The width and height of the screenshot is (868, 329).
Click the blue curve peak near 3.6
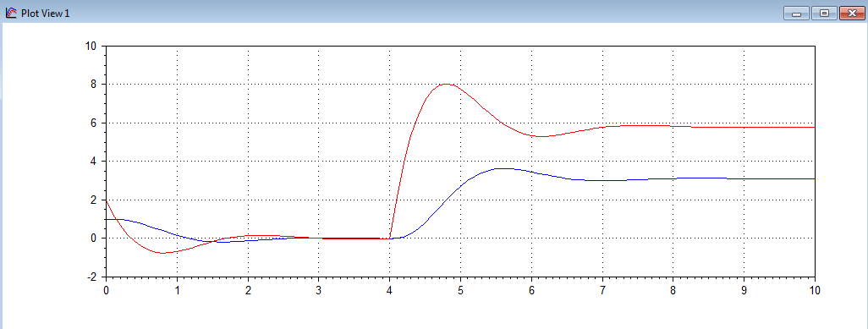point(503,168)
